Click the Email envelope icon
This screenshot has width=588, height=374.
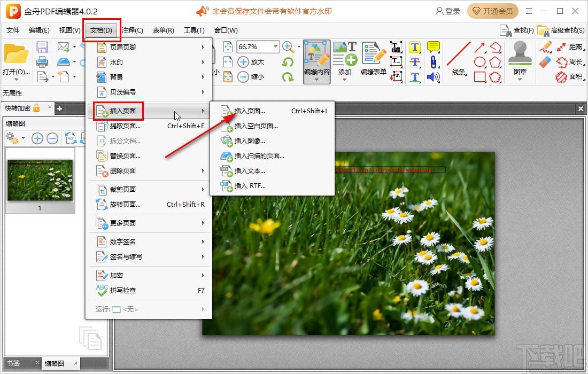tap(64, 47)
